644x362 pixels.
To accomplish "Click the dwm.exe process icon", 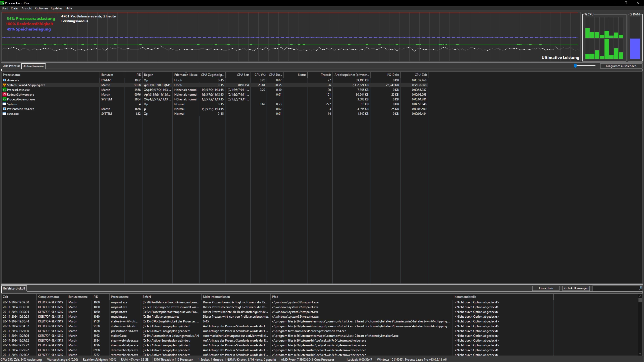I will [x=5, y=80].
